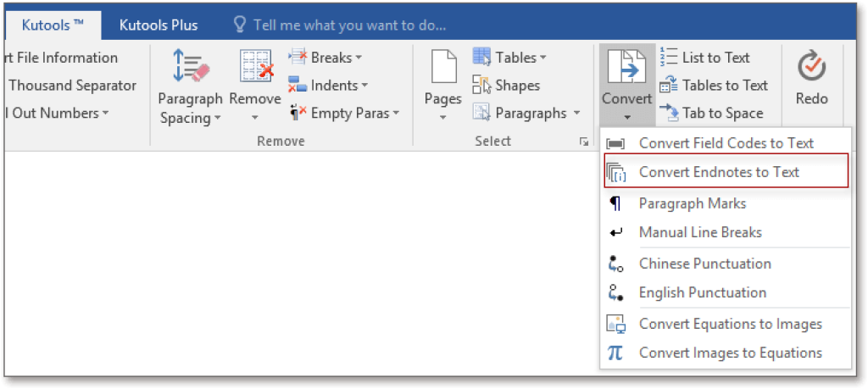868x389 pixels.
Task: Click the Pages blank-sheet icon
Action: [x=444, y=67]
